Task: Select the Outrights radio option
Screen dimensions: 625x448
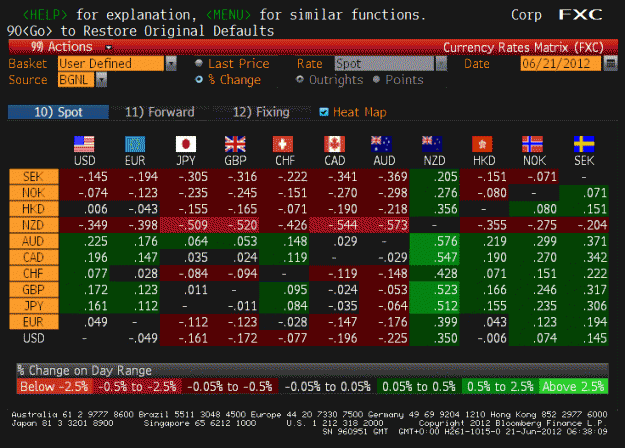Action: click(300, 79)
